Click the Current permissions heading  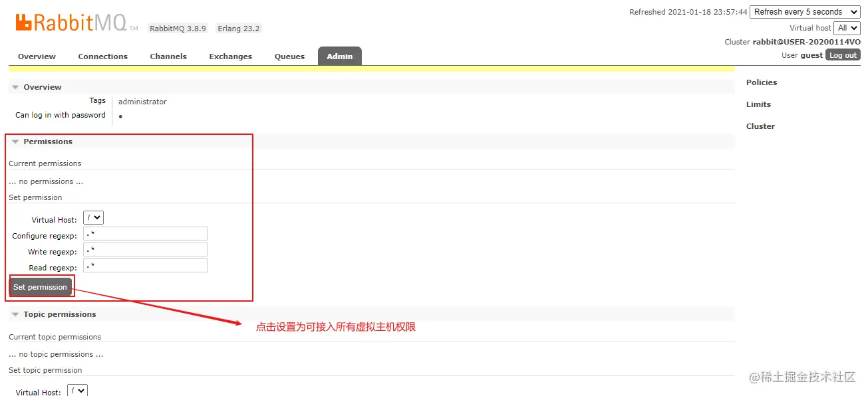45,163
